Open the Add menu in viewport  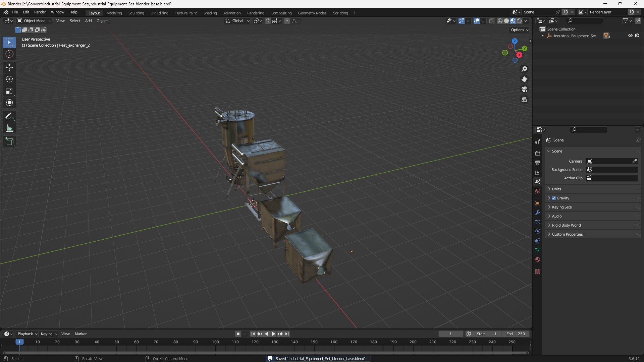tap(88, 21)
